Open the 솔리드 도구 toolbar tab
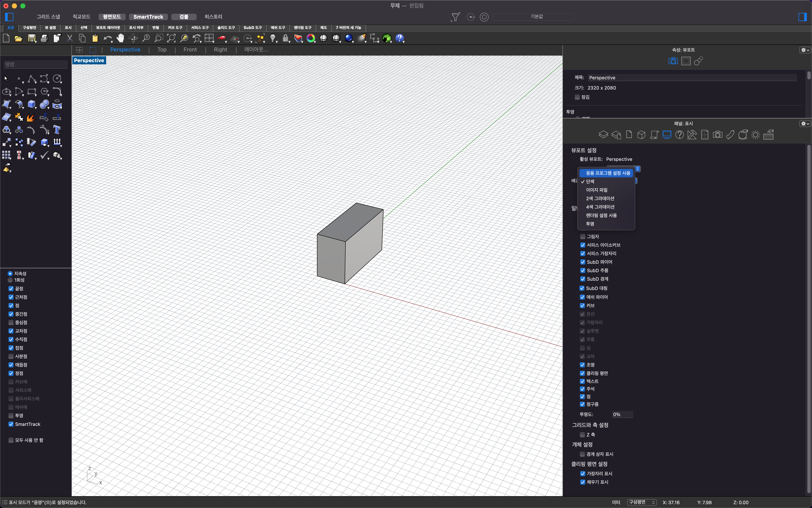Viewport: 812px width, 508px height. (226, 28)
